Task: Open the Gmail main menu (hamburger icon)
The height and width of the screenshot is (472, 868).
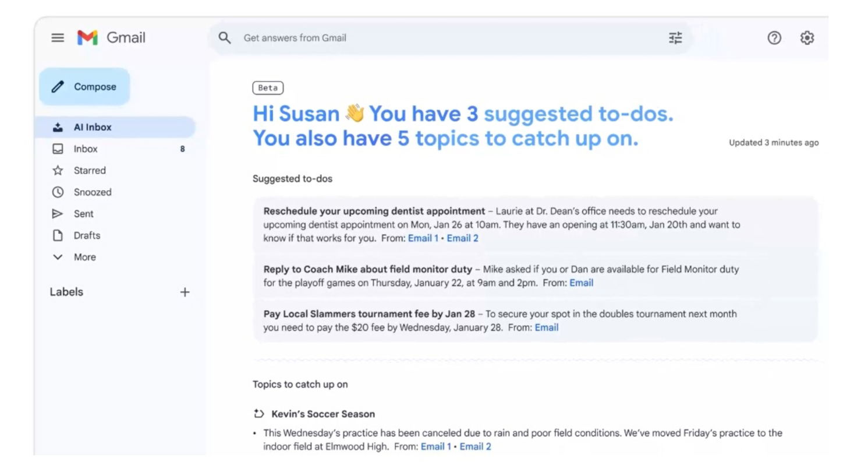Action: 58,37
